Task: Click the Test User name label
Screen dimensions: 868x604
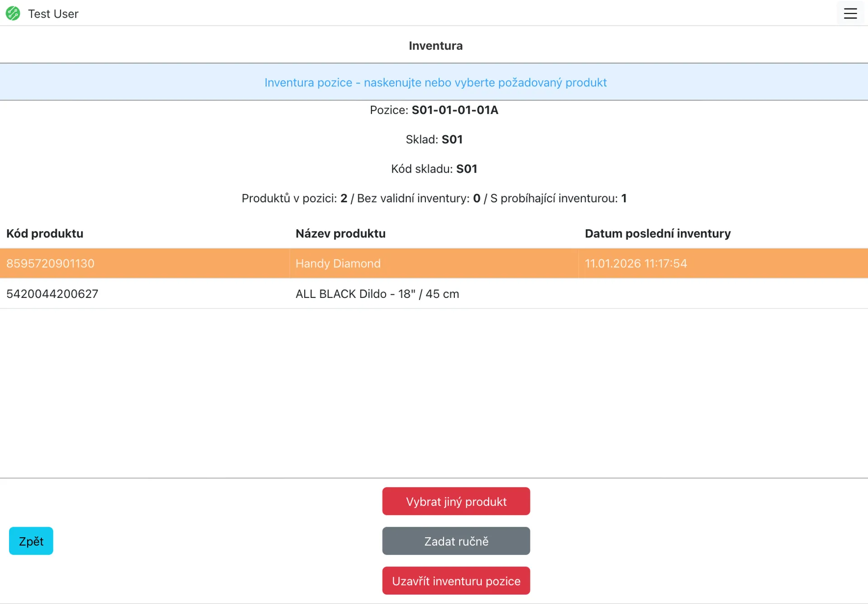Action: (x=53, y=14)
